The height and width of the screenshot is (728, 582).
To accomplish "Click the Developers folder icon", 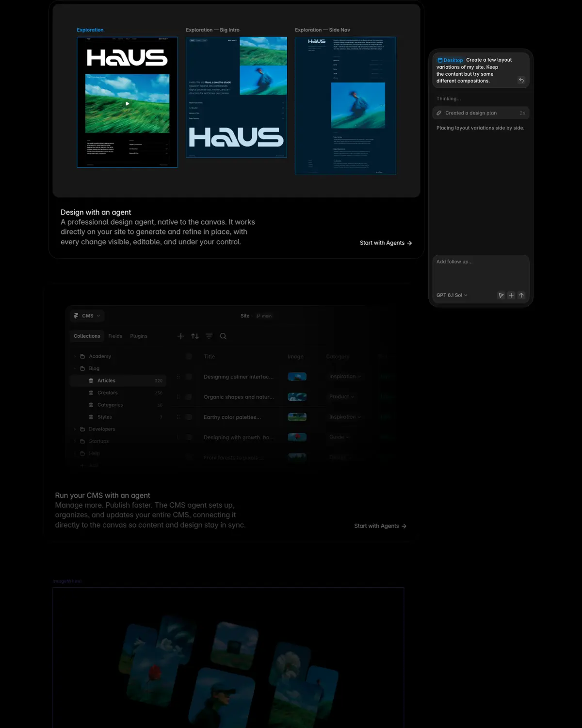I will pos(82,429).
